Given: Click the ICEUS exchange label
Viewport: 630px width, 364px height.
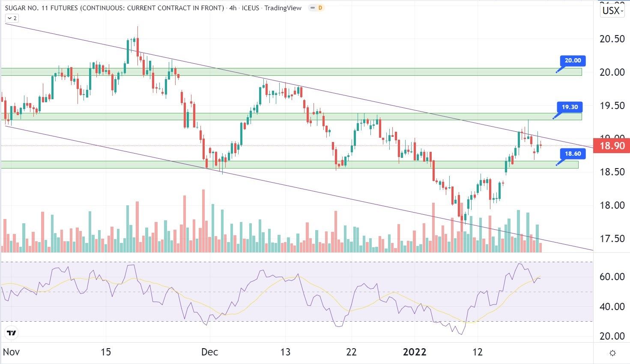Looking at the screenshot, I should pos(251,8).
